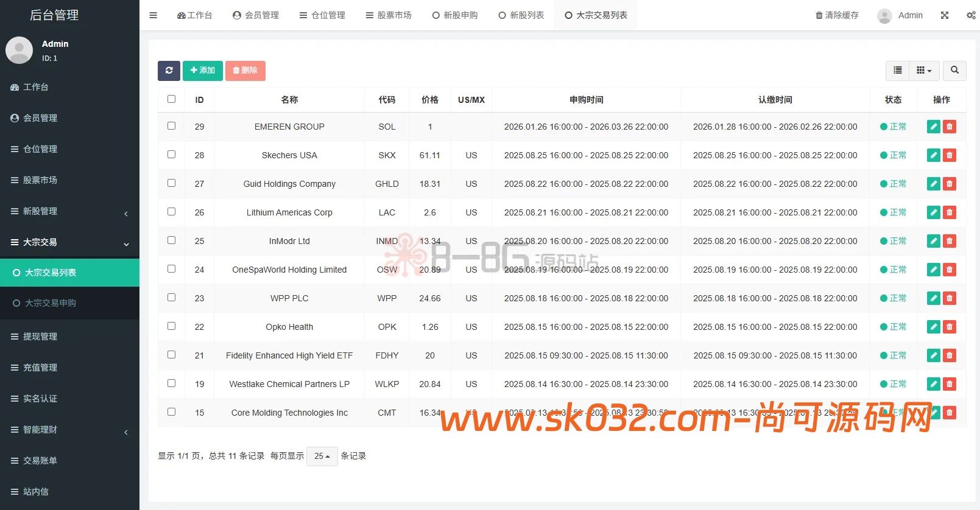Open 交易账单 in sidebar

(69, 461)
